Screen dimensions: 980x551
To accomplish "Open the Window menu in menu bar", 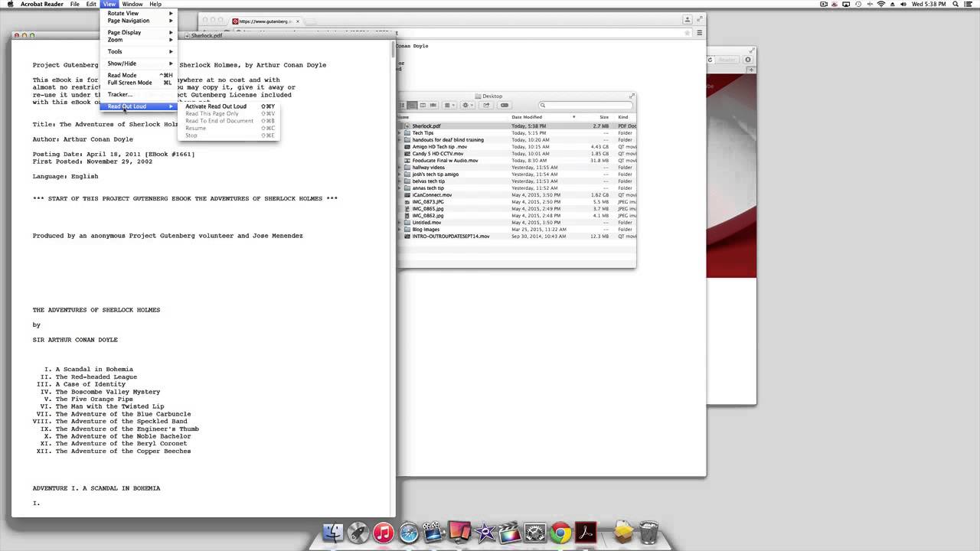I will click(x=132, y=4).
